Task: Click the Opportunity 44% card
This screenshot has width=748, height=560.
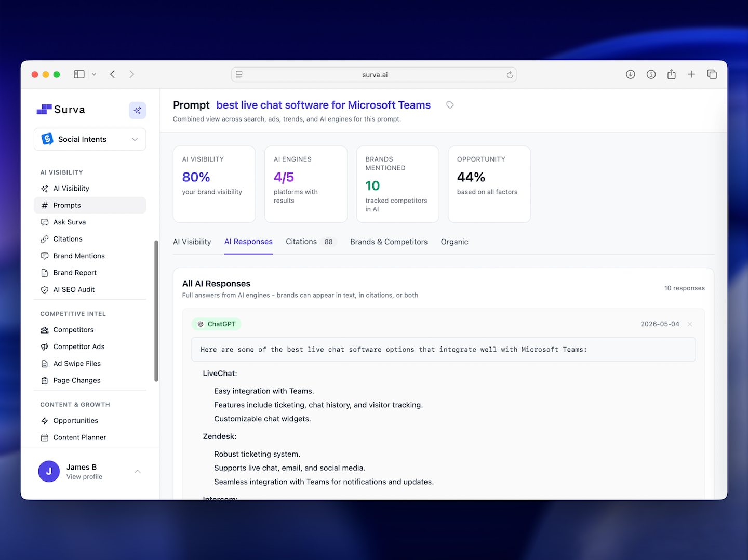Action: pos(489,184)
